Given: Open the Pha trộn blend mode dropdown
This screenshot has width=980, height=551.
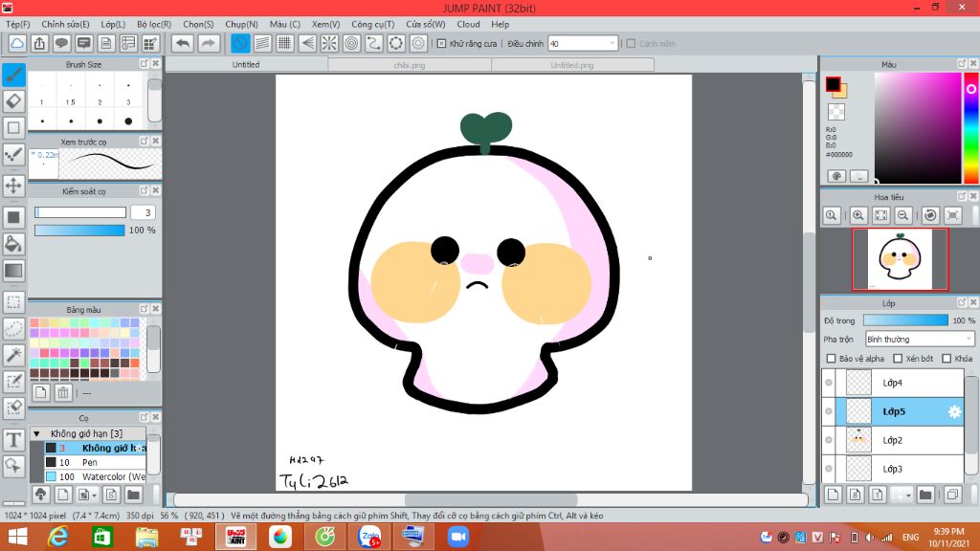Looking at the screenshot, I should (x=919, y=340).
